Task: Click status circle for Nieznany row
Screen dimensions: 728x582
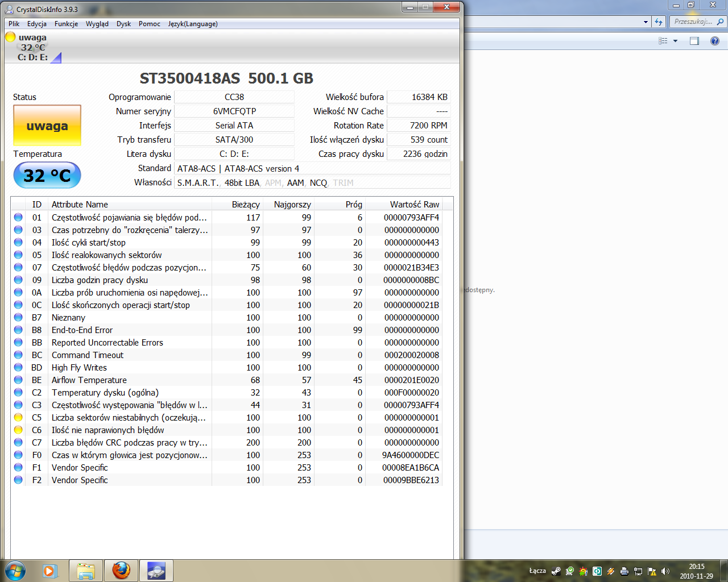Action: click(18, 317)
